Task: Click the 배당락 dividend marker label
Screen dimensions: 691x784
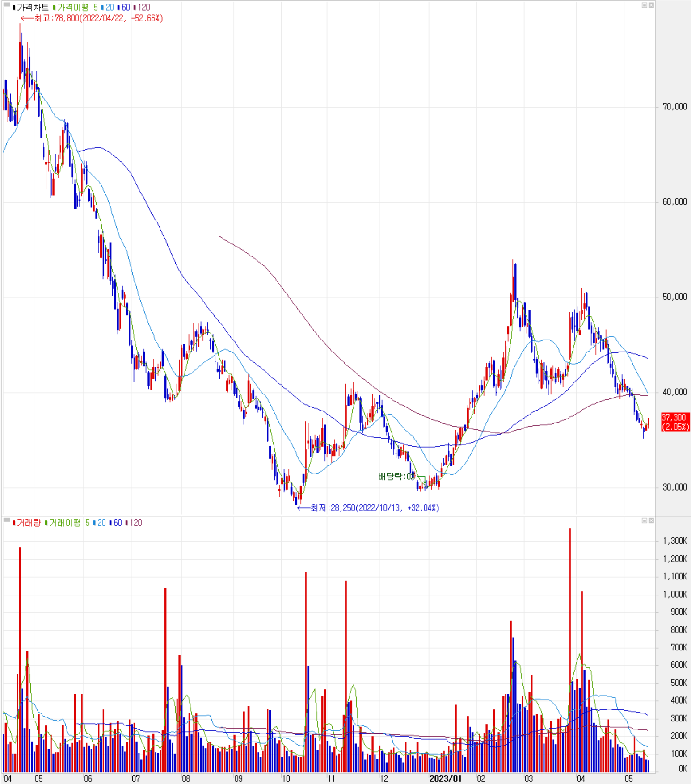Action: [396, 476]
